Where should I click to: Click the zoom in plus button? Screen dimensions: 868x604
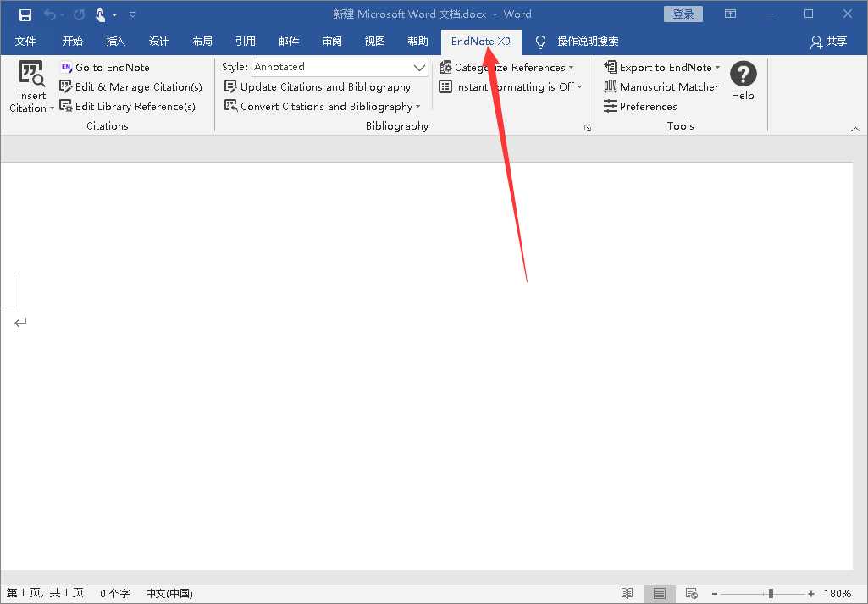coord(811,594)
